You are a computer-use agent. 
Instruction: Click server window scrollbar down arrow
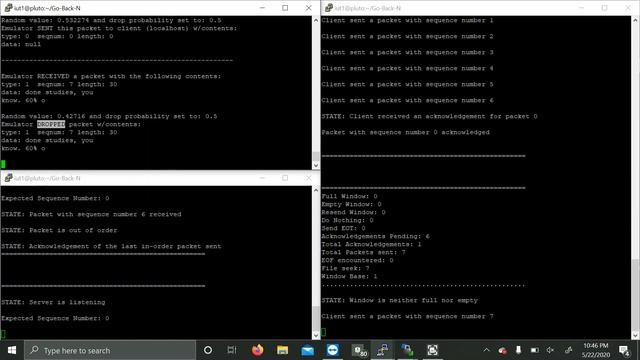316,335
